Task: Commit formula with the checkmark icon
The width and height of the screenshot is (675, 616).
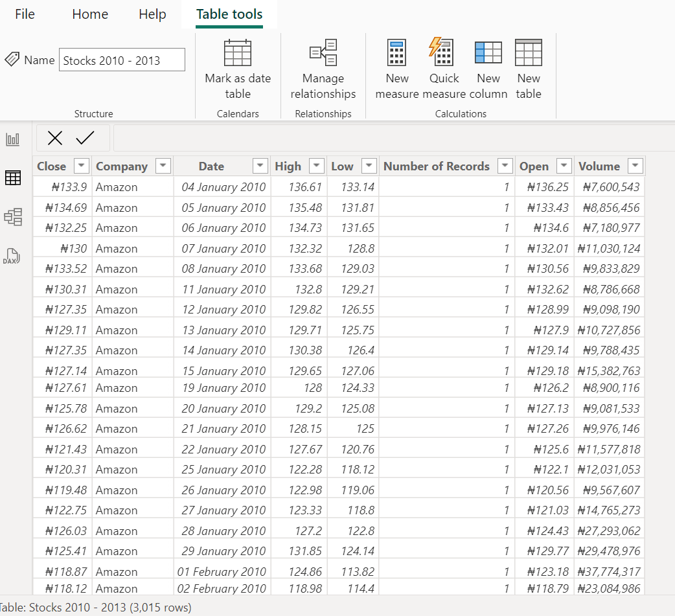Action: pyautogui.click(x=86, y=138)
